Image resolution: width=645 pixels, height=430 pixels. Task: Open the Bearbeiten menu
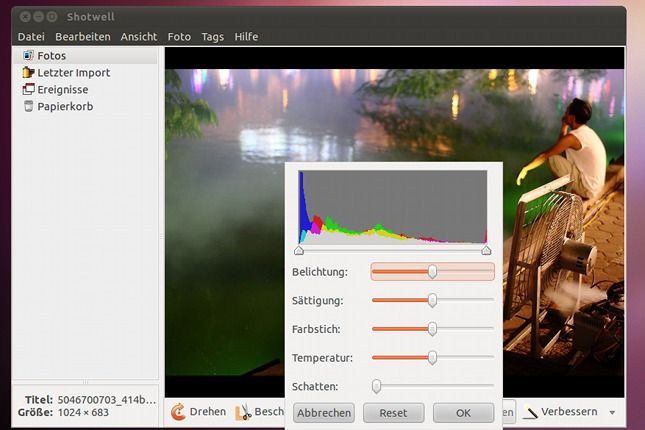click(x=82, y=37)
